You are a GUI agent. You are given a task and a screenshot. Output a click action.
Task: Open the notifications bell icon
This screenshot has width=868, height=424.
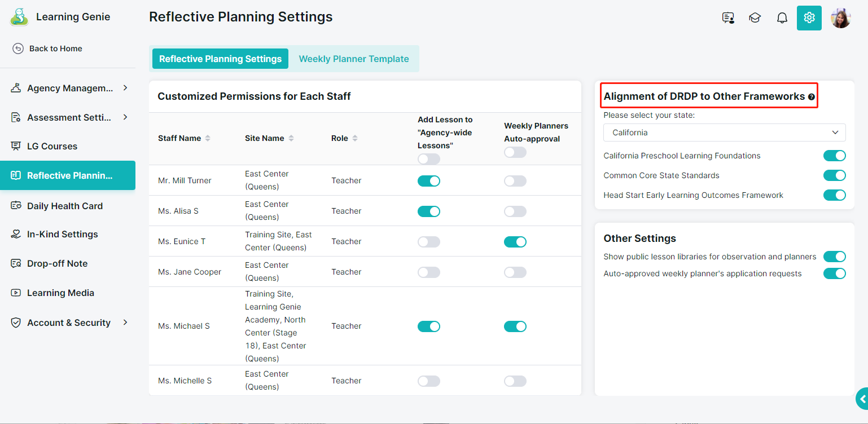(782, 18)
